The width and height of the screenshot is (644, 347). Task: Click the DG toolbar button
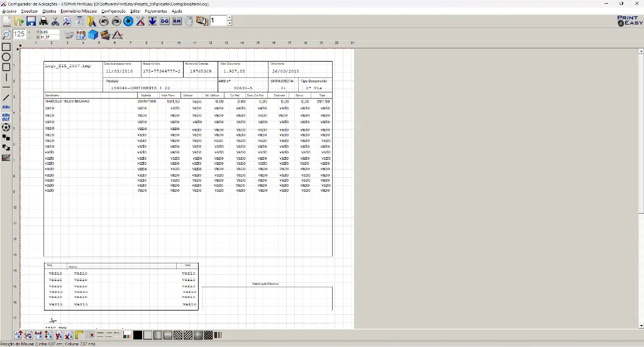pos(165,21)
